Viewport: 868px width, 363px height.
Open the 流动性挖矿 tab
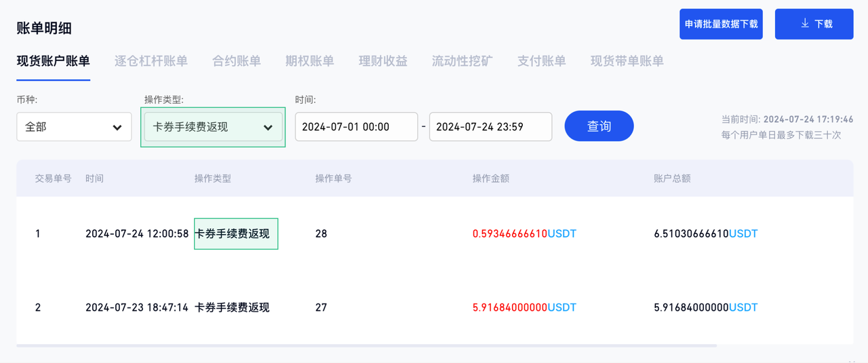(462, 61)
